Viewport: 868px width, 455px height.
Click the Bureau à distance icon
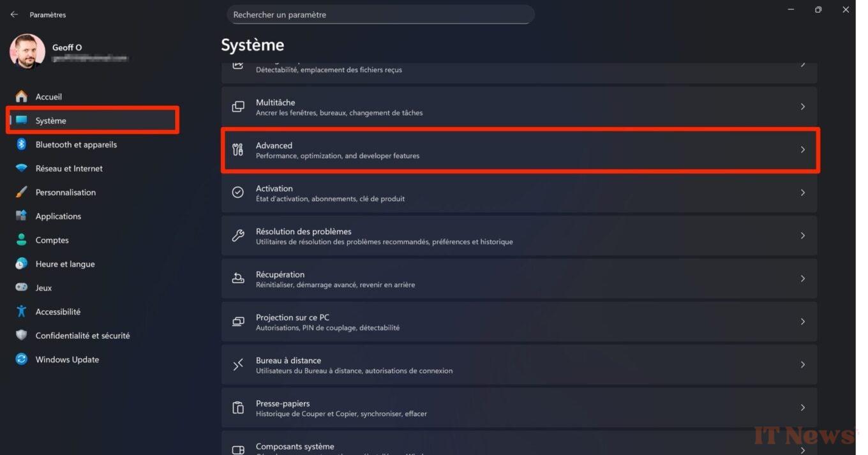pyautogui.click(x=238, y=364)
